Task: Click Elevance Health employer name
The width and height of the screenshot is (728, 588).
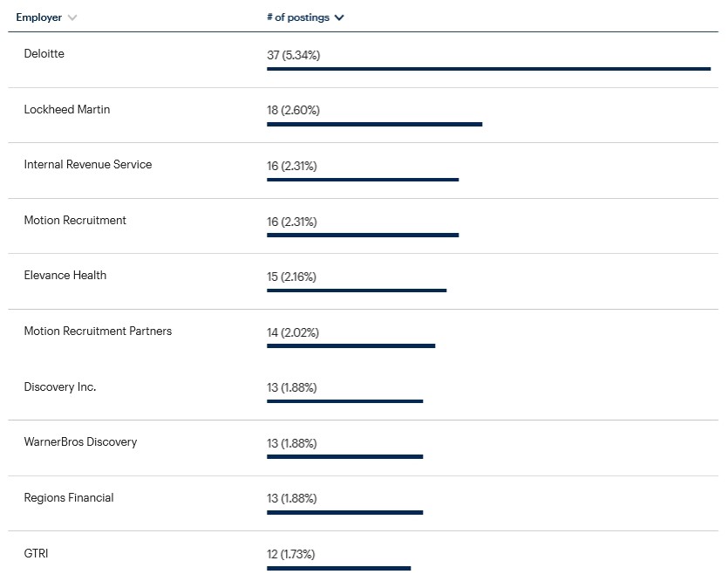Action: click(x=65, y=275)
